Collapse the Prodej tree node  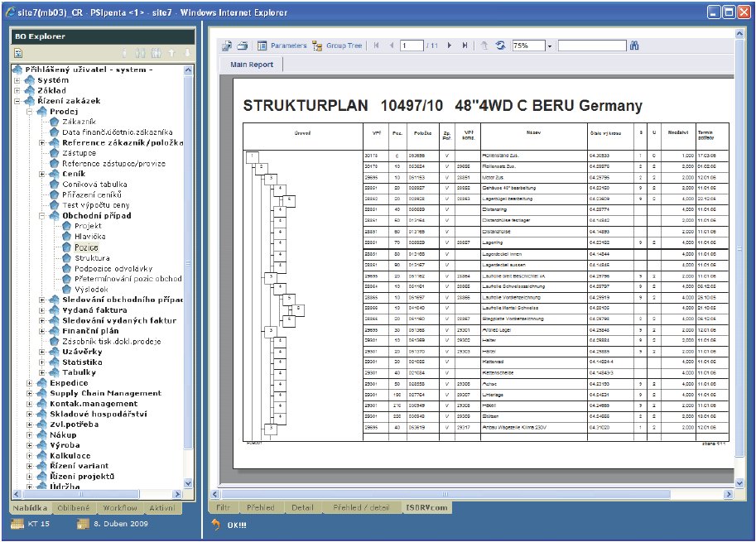(30, 111)
